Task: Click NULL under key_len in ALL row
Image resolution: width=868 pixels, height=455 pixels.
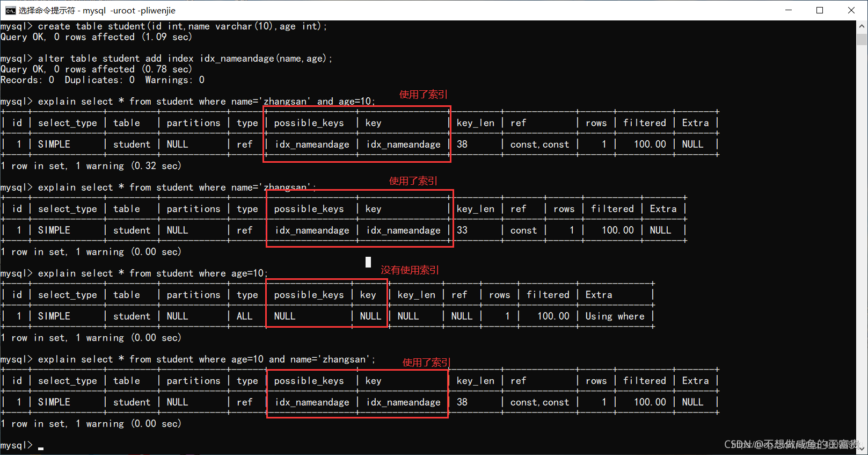Action: click(408, 316)
